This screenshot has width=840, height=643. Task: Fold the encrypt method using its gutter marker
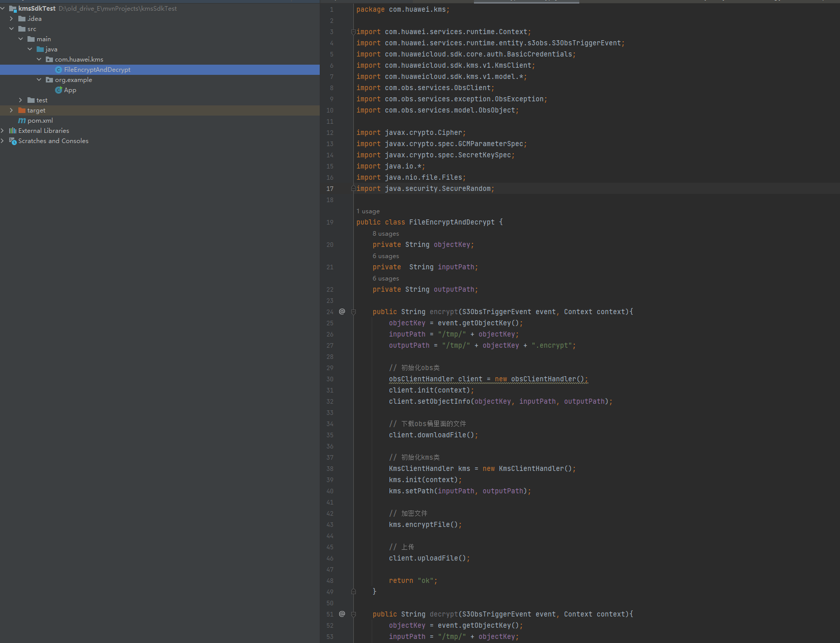click(353, 312)
